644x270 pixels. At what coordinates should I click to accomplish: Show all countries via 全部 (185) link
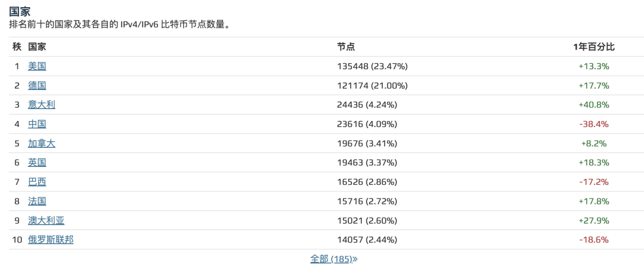(x=334, y=259)
